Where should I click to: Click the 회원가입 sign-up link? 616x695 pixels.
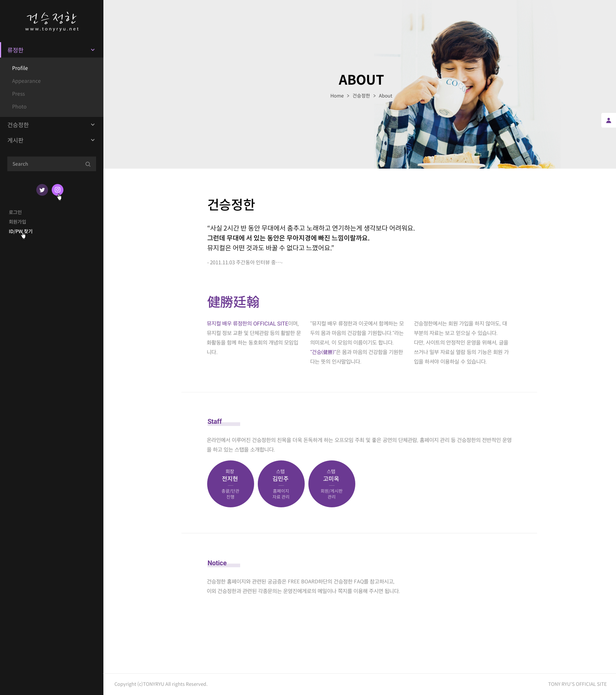tap(18, 222)
